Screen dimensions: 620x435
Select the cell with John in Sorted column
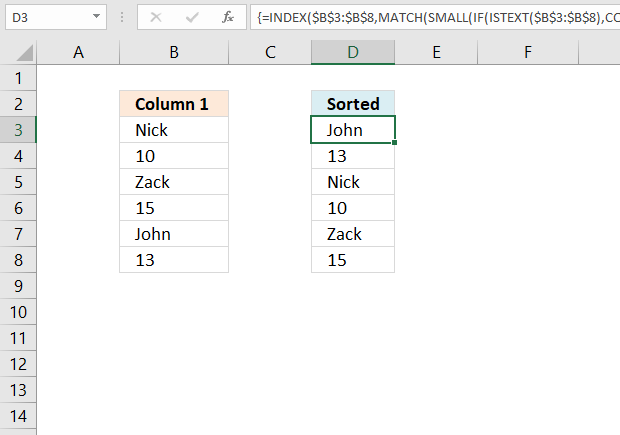click(x=353, y=130)
